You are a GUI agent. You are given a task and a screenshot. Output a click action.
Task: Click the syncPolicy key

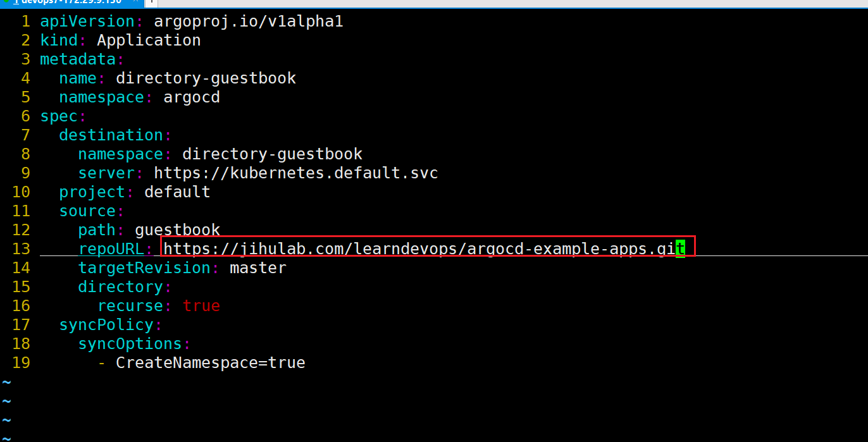[106, 325]
